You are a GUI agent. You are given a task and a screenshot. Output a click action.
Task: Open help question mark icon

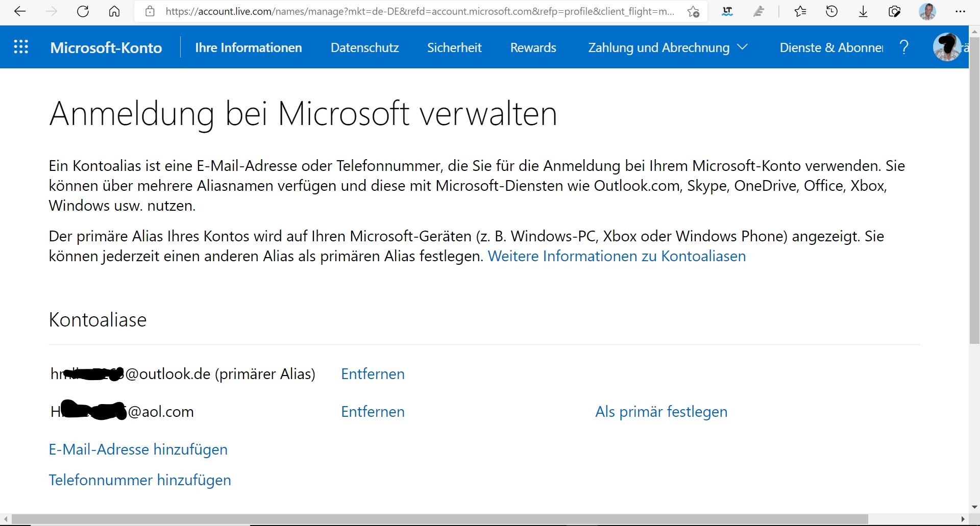click(x=904, y=47)
